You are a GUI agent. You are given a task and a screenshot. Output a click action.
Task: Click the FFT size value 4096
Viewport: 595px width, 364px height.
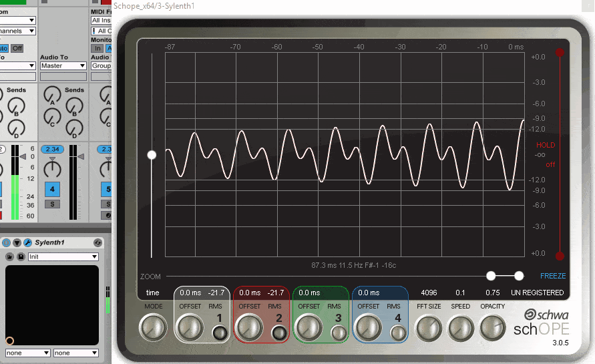coord(429,293)
